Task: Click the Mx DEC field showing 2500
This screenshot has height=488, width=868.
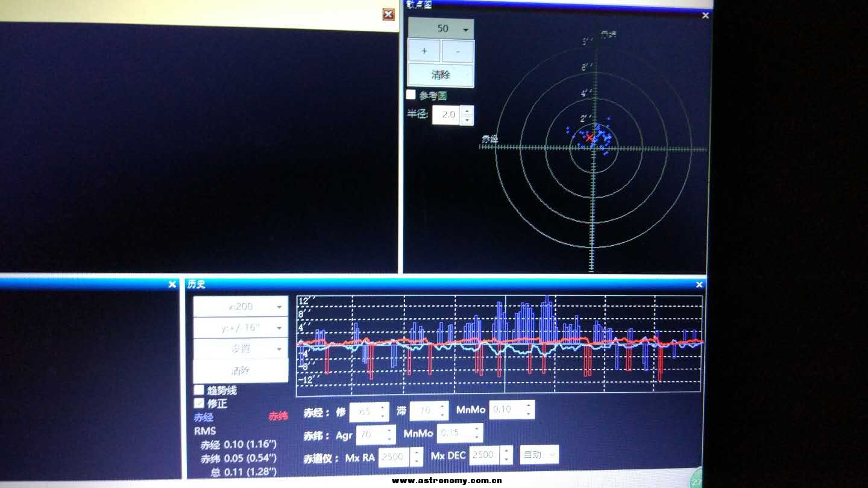Action: [485, 455]
